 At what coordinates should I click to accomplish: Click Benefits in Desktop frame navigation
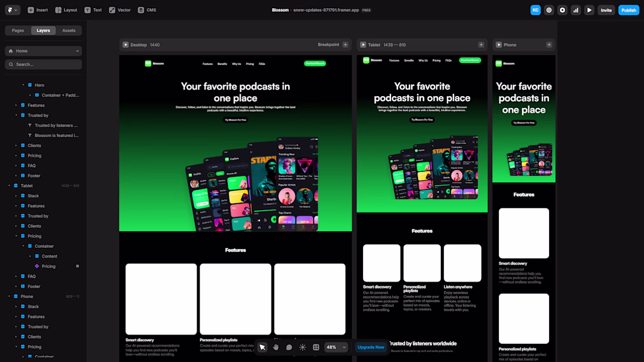click(222, 64)
